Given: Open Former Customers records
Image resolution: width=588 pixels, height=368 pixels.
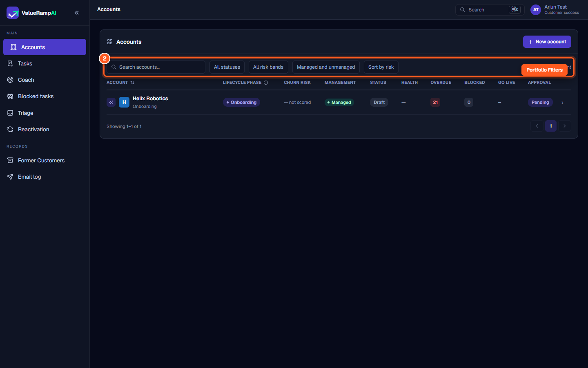Looking at the screenshot, I should [x=45, y=160].
